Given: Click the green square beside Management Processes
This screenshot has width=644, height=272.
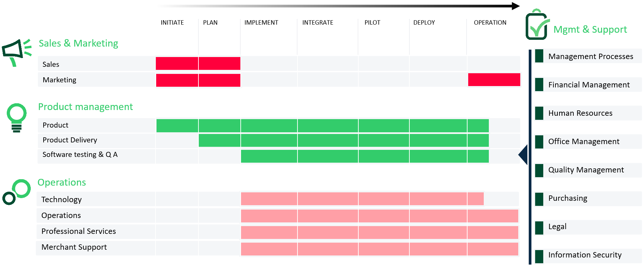Looking at the screenshot, I should 539,56.
